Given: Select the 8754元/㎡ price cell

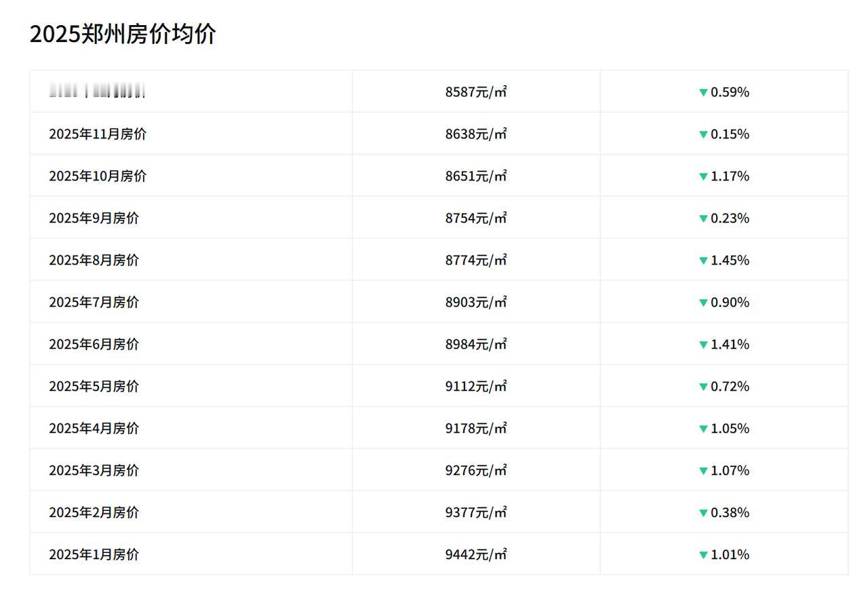Looking at the screenshot, I should (476, 218).
